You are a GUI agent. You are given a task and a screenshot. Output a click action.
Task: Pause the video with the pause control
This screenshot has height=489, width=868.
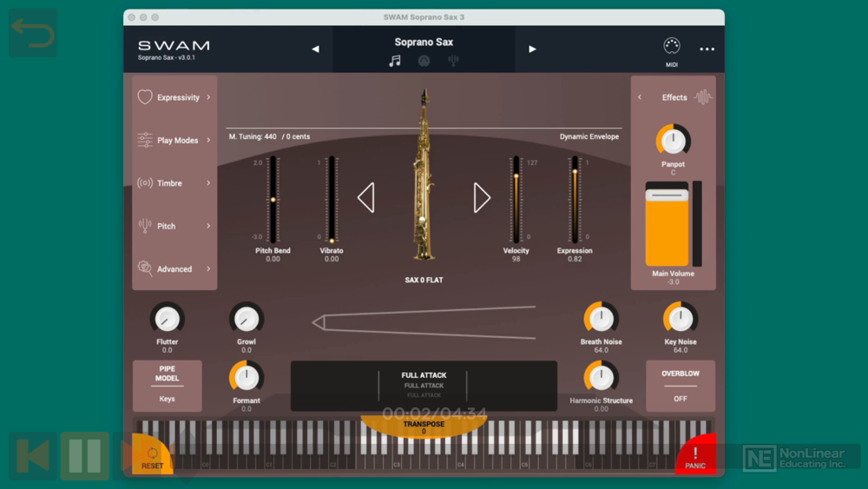[x=85, y=456]
